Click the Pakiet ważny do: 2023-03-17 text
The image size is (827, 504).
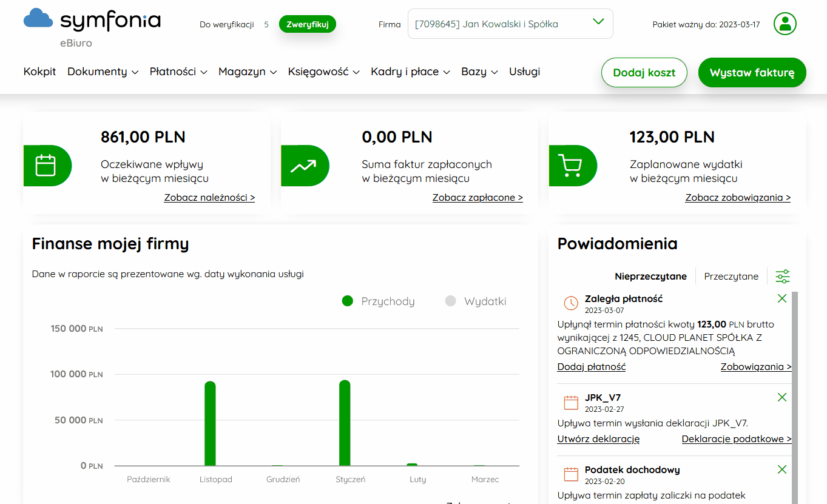706,24
